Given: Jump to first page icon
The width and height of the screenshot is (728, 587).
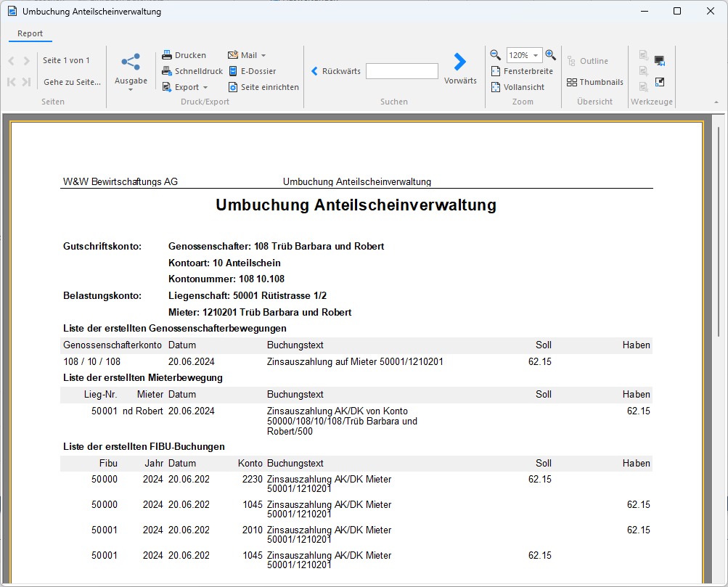Looking at the screenshot, I should click(x=12, y=82).
